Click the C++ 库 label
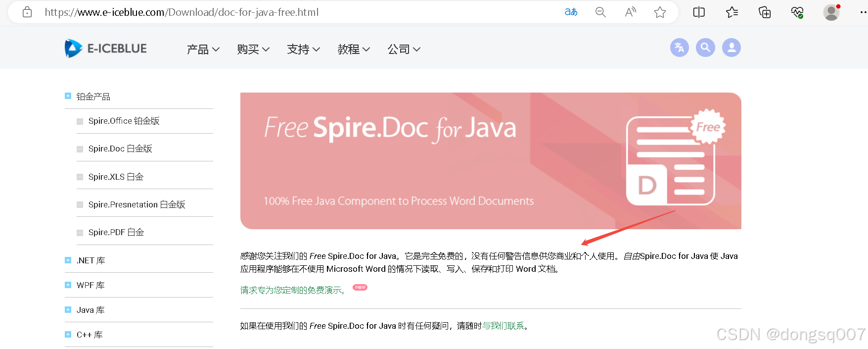This screenshot has height=349, width=868. (90, 335)
